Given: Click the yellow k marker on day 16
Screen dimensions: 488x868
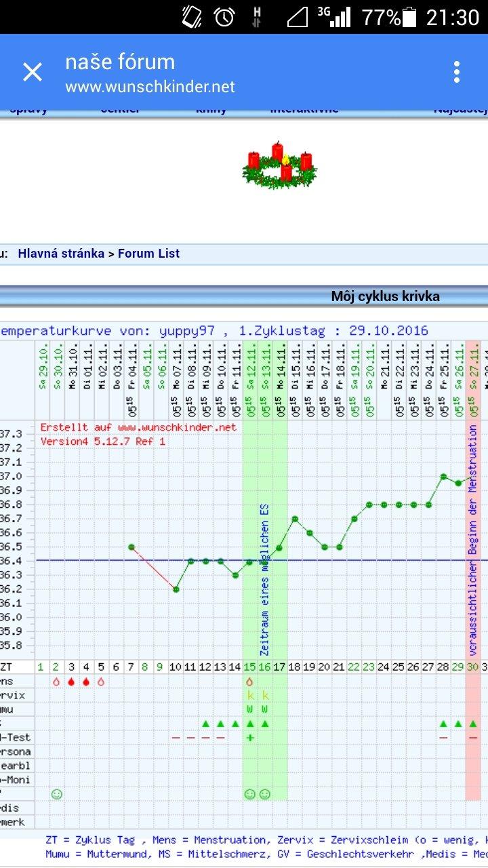Looking at the screenshot, I should point(265,696).
